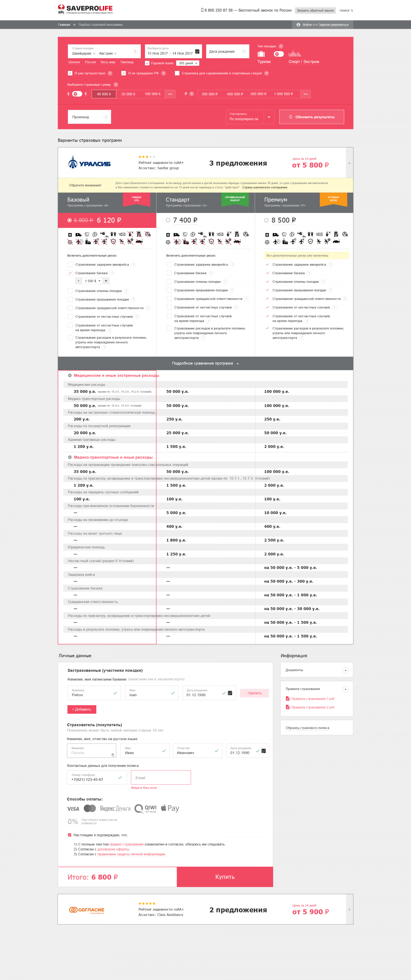Click SAVEPROLIFE logo
The height and width of the screenshot is (980, 411).
tap(85, 9)
